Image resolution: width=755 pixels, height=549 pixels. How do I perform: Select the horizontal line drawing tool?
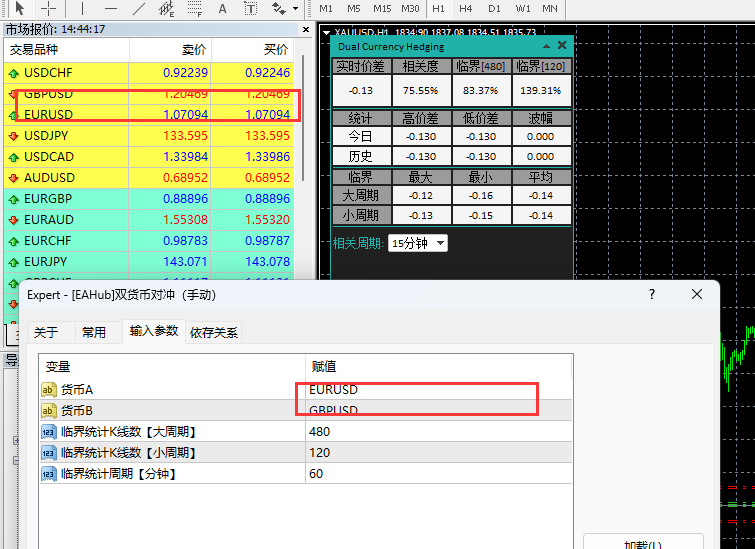(111, 8)
